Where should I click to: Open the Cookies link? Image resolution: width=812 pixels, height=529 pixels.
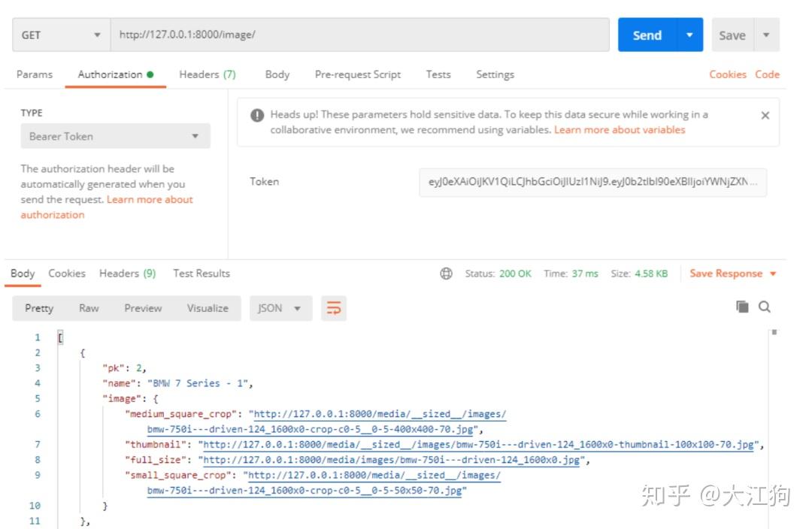(x=726, y=74)
